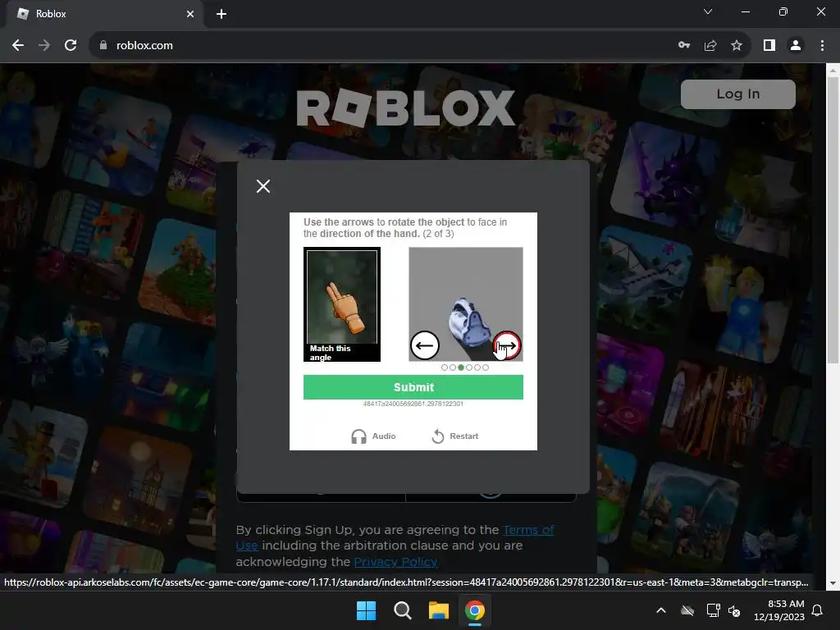Close the Roblox browser tab
Viewport: 840px width, 630px height.
pyautogui.click(x=190, y=14)
